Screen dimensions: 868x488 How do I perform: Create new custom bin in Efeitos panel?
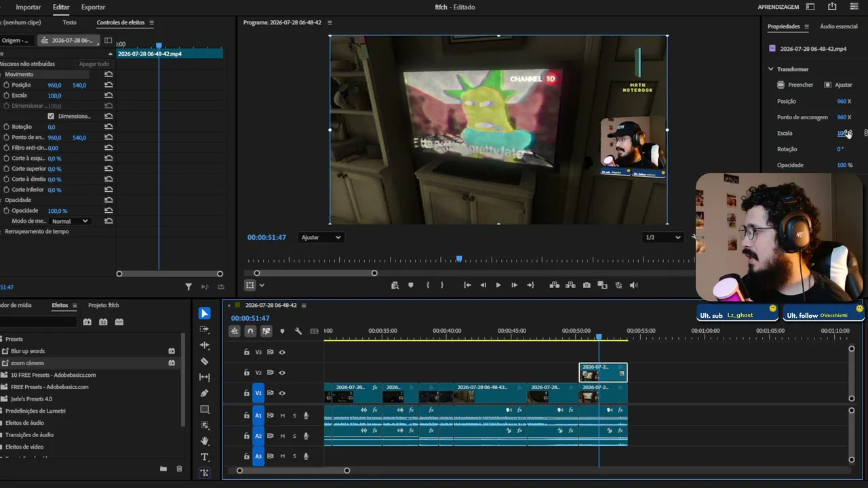[163, 468]
